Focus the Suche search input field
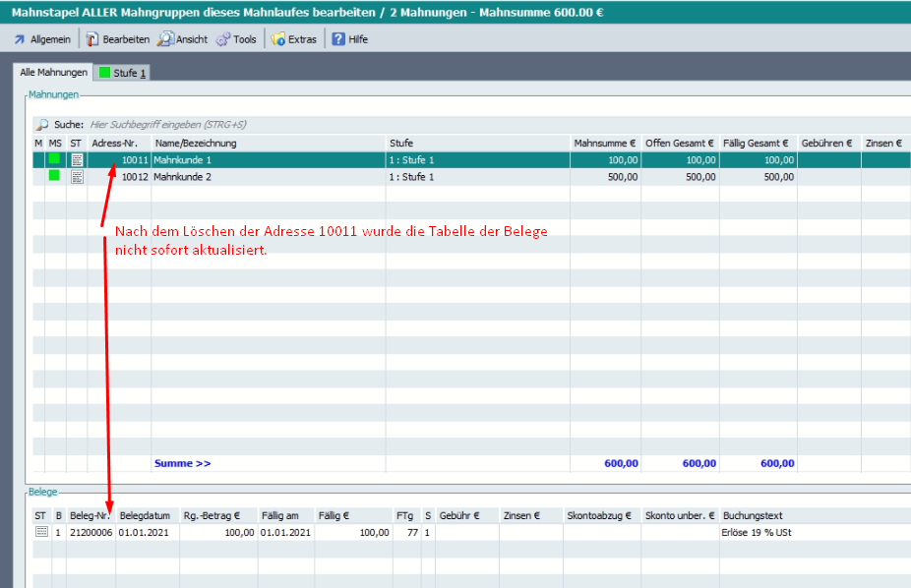The image size is (911, 588). coord(295,125)
